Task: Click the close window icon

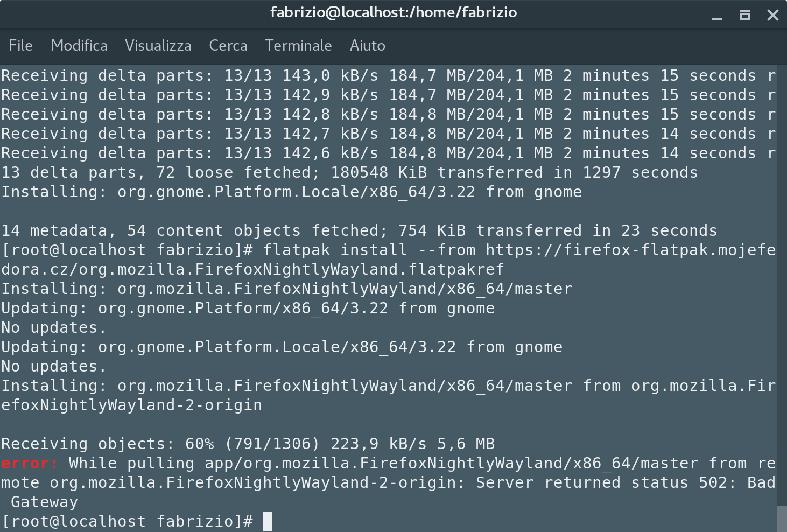Action: tap(773, 15)
